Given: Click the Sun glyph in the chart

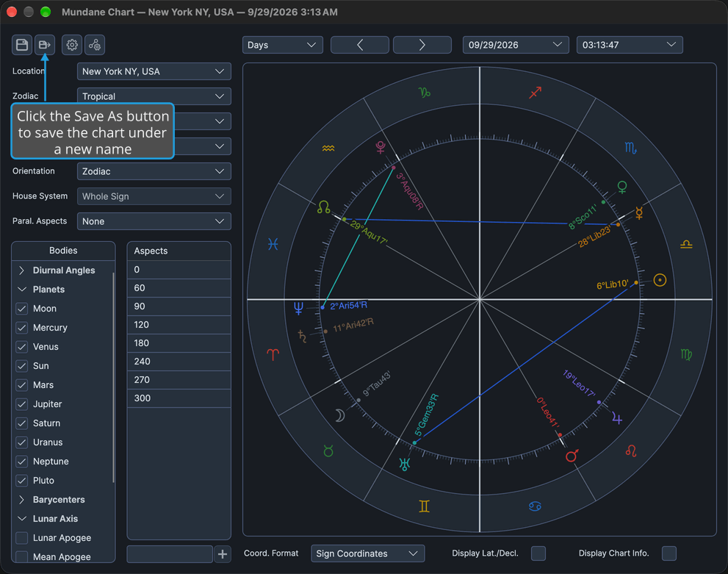Looking at the screenshot, I should click(660, 280).
